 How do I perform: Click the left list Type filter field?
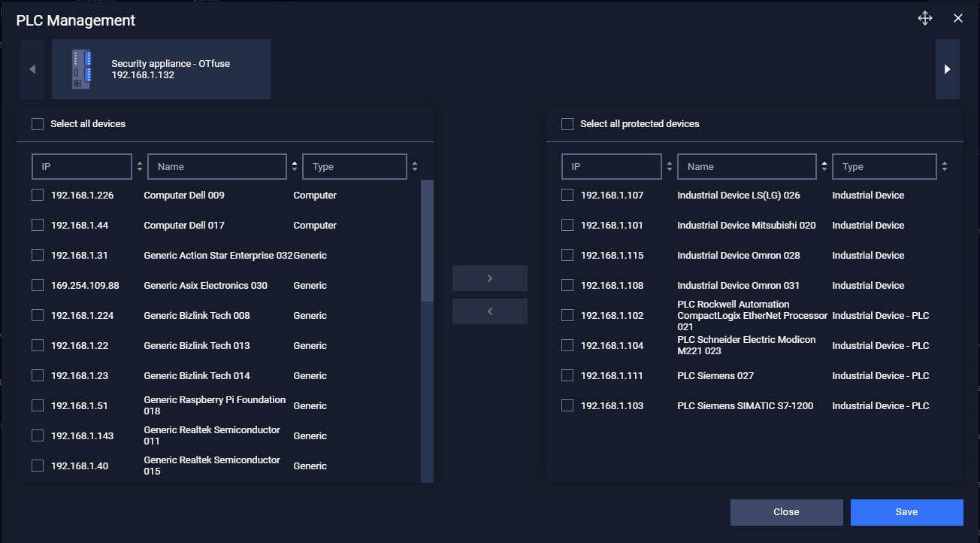[x=355, y=167]
